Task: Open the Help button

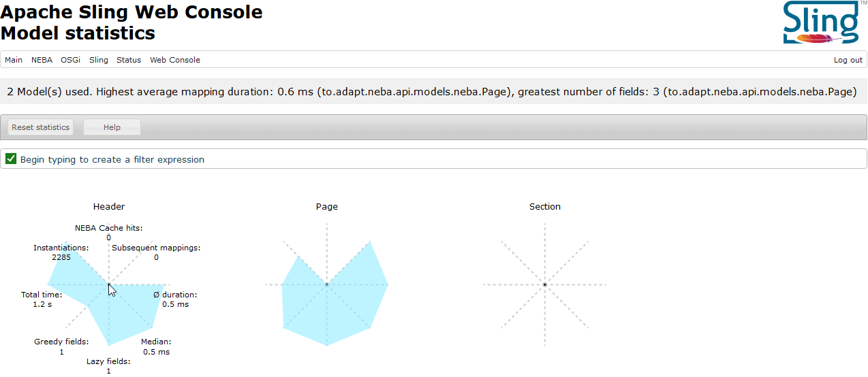Action: click(x=112, y=127)
